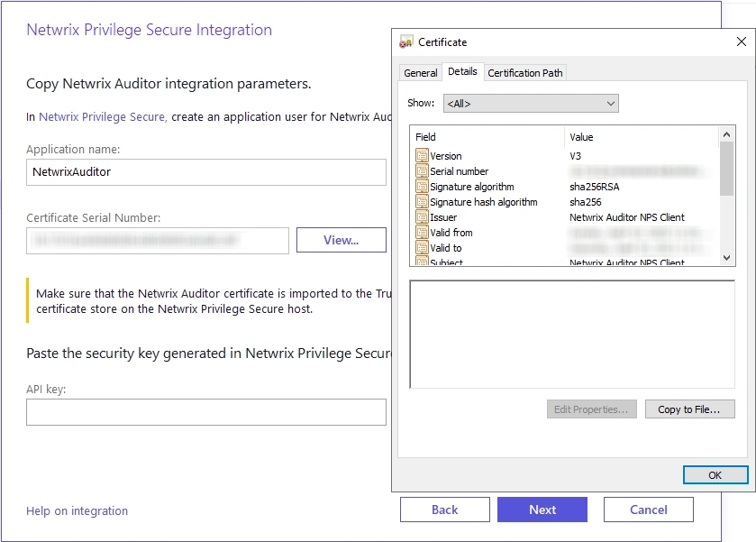Click the Issuer field icon
Viewport: 756px width, 542px height.
(423, 216)
